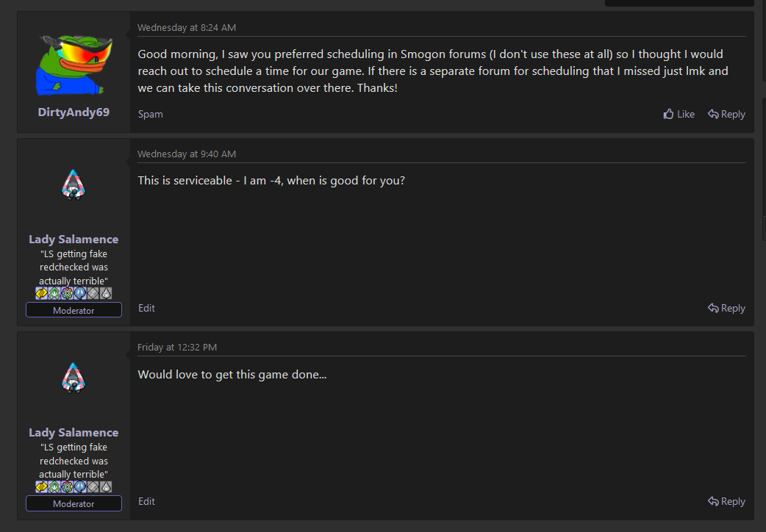Viewport: 766px width, 532px height.
Task: Edit the "This is serviceable" message
Action: pos(146,308)
